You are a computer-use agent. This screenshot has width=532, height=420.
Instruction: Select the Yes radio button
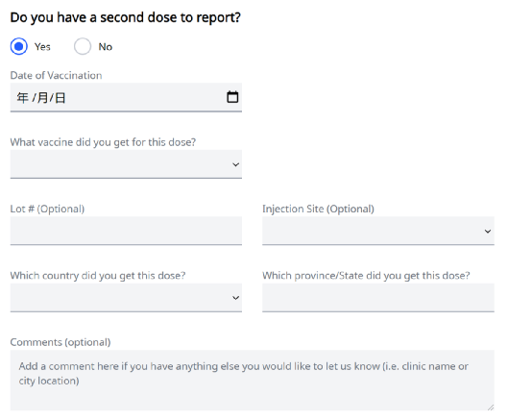(x=18, y=46)
